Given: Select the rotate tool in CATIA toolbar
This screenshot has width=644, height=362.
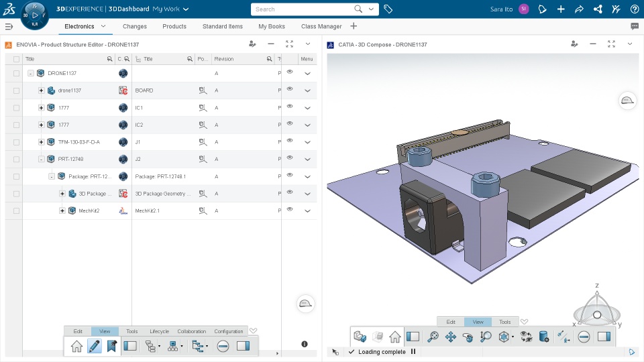Looking at the screenshot, I should point(468,337).
